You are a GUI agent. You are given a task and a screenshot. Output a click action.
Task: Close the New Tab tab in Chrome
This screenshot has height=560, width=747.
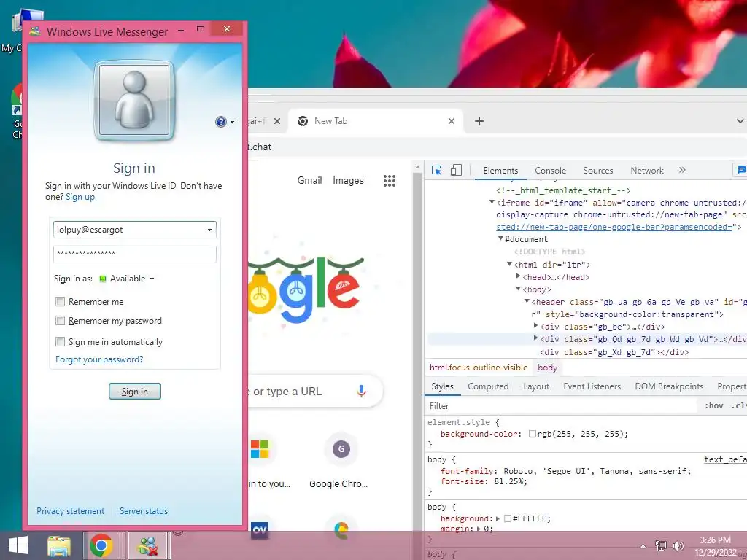pyautogui.click(x=451, y=121)
